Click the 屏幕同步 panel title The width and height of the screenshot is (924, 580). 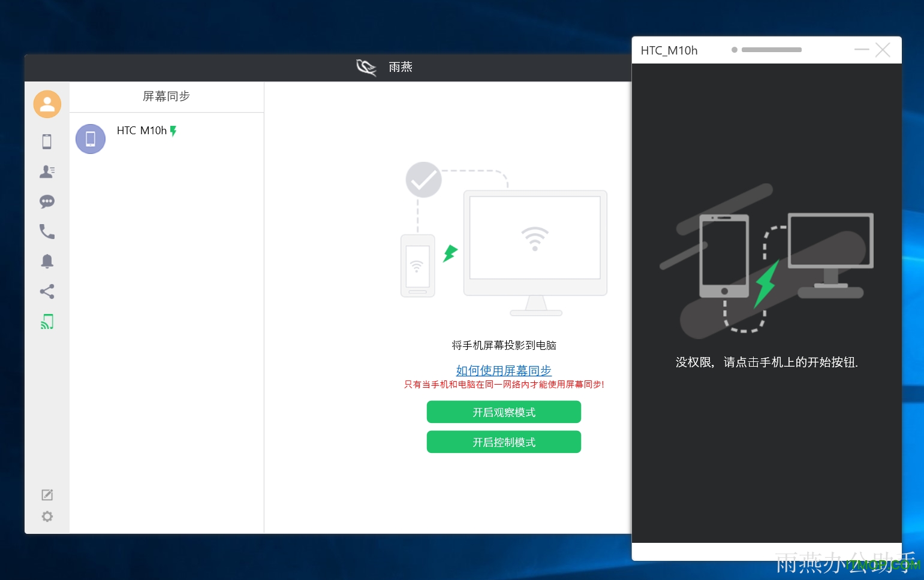pos(166,96)
